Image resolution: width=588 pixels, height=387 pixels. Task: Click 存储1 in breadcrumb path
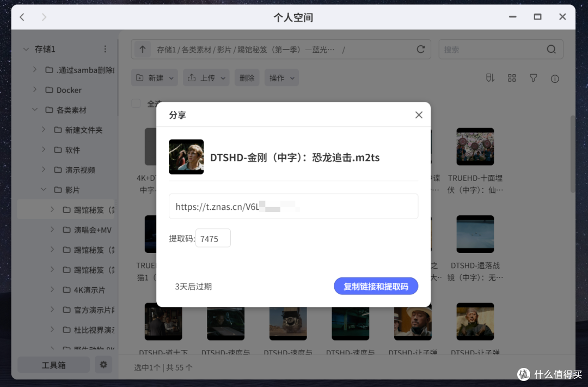(166, 50)
